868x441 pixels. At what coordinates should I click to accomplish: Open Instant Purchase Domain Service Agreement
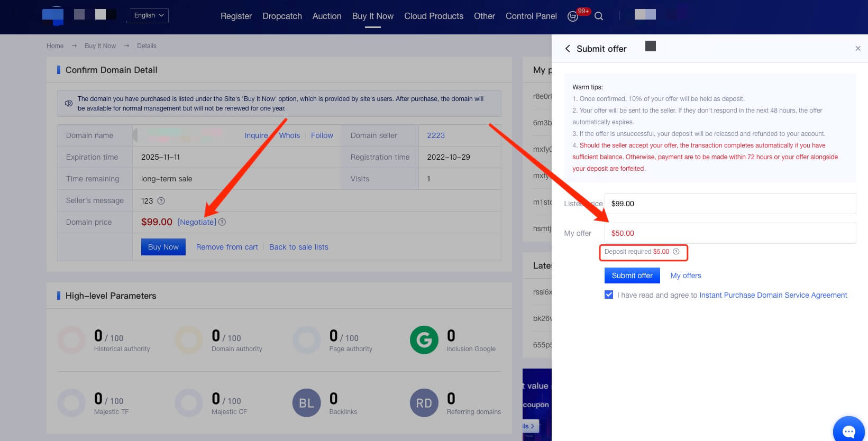(773, 295)
